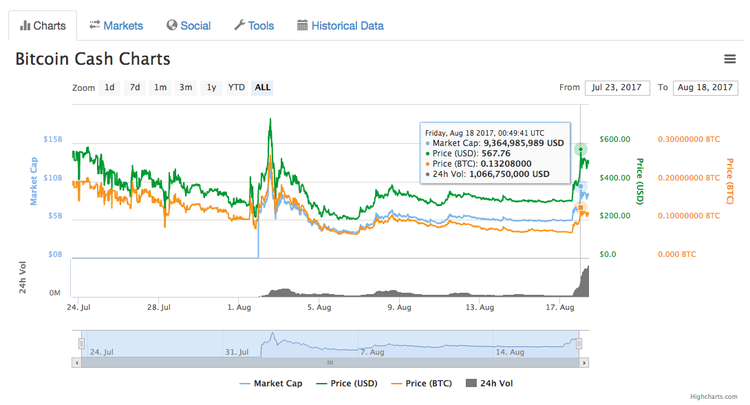Click the calendar icon beside Historical Data
This screenshot has height=405, width=750.
point(302,25)
